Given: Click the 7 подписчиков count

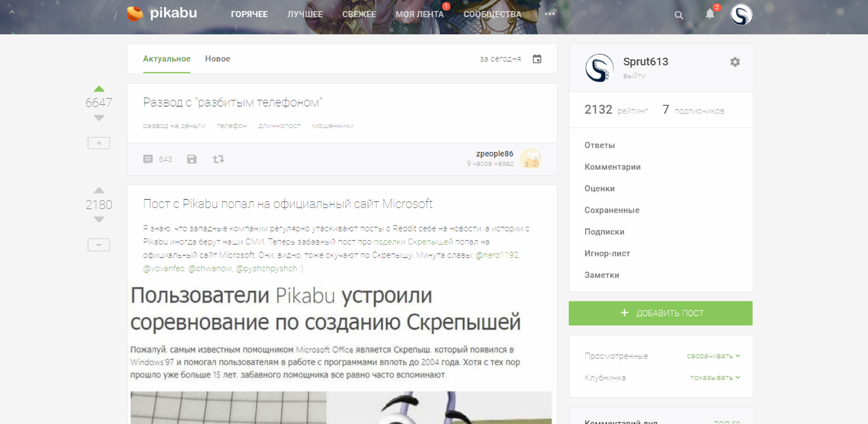Looking at the screenshot, I should pos(693,110).
